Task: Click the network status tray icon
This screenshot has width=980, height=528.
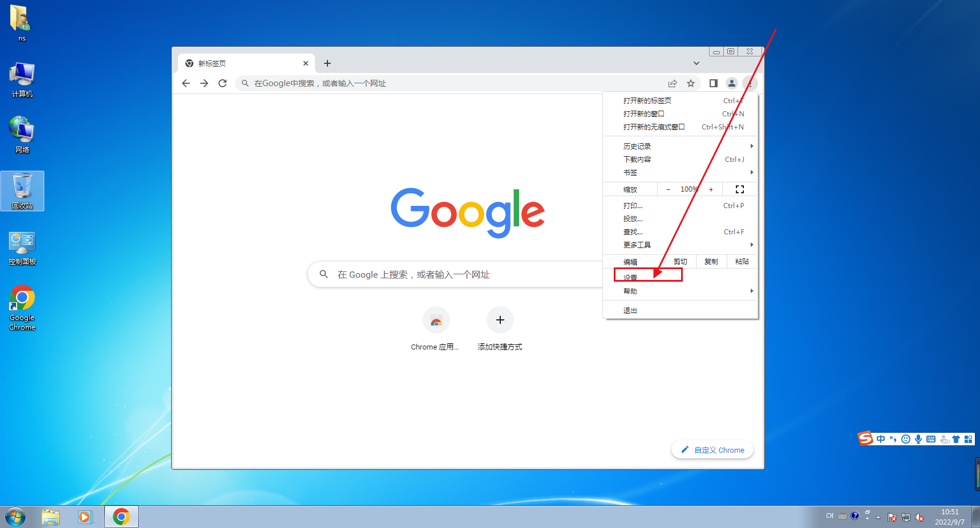Action: (x=906, y=518)
